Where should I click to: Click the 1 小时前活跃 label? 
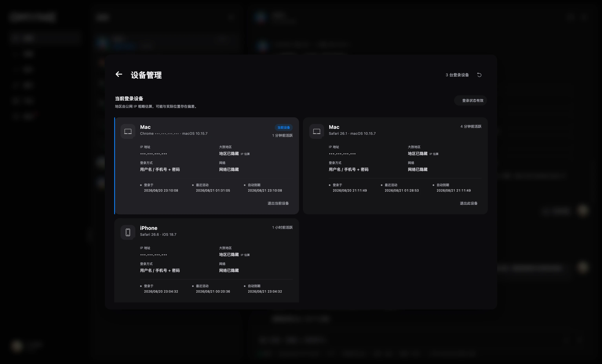tap(282, 227)
